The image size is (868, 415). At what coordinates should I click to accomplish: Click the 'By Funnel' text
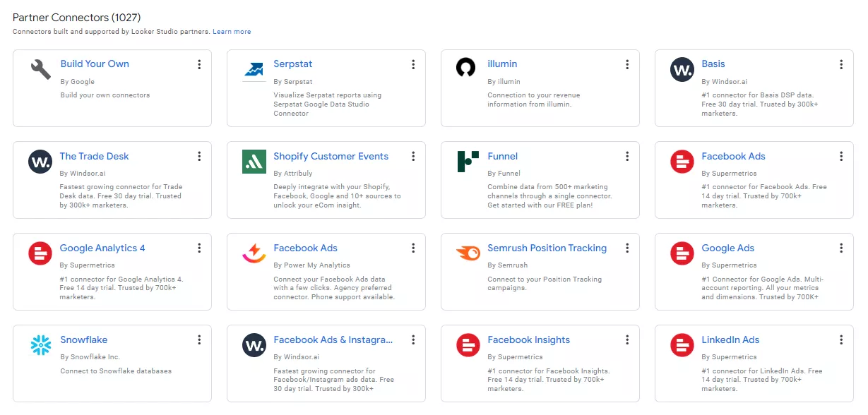[504, 173]
